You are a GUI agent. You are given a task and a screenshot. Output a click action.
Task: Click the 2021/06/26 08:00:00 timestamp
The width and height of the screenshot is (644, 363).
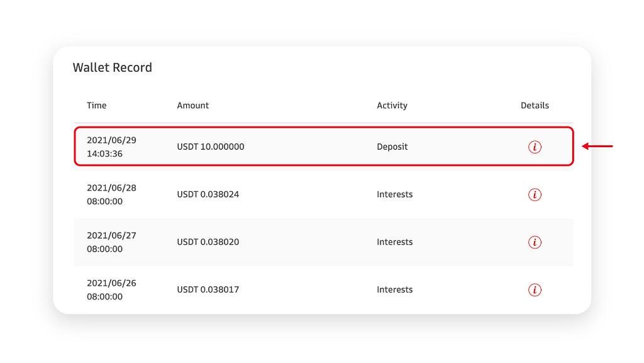tap(111, 289)
